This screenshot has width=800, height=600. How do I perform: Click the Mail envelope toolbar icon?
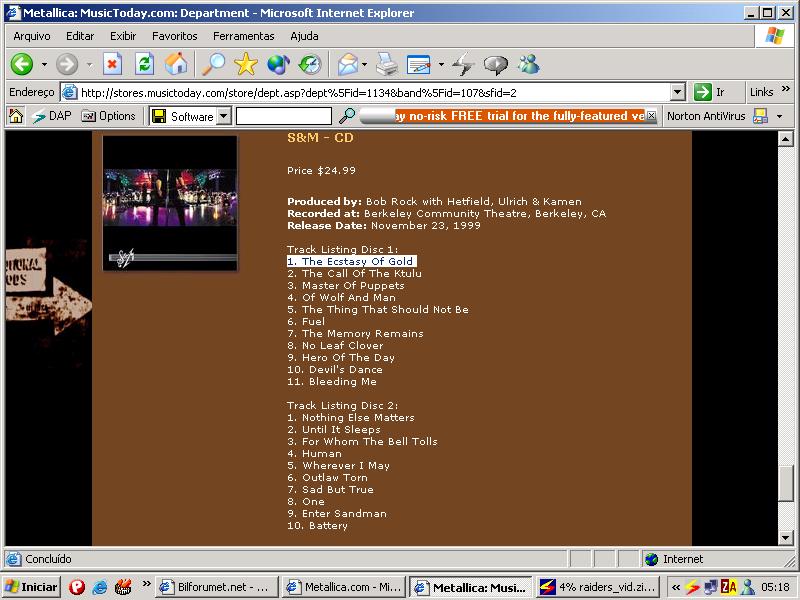pyautogui.click(x=347, y=64)
